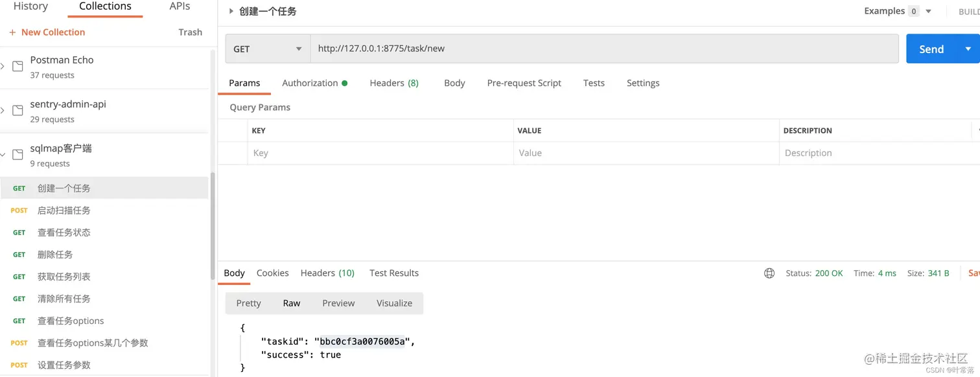Click the sentry-admin-api collection folder icon
980x377 pixels.
[18, 111]
